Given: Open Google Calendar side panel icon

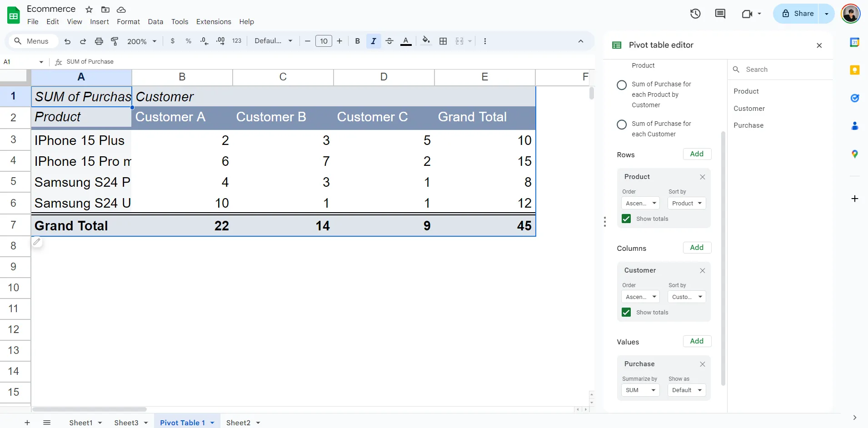Looking at the screenshot, I should (855, 42).
